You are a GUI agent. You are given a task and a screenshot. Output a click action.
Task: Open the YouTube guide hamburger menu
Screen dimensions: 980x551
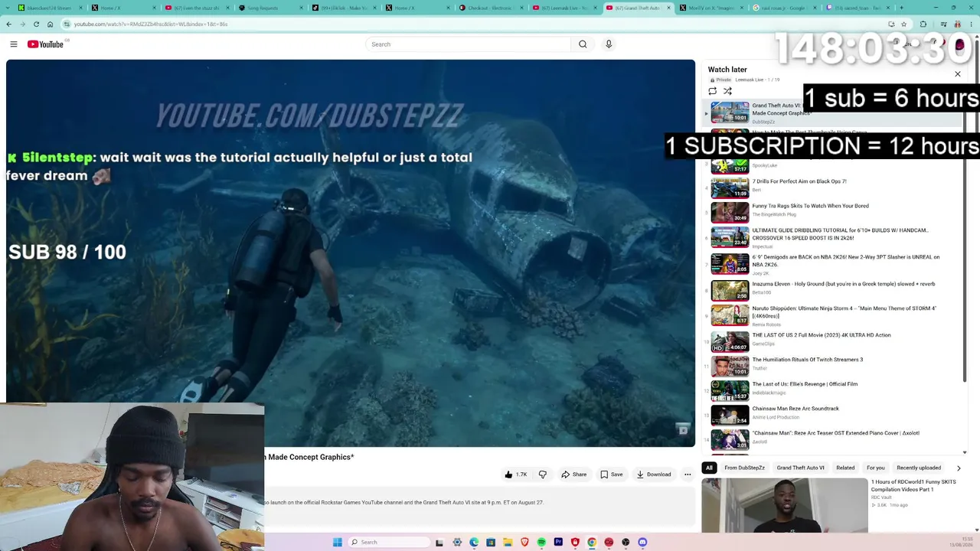(14, 44)
